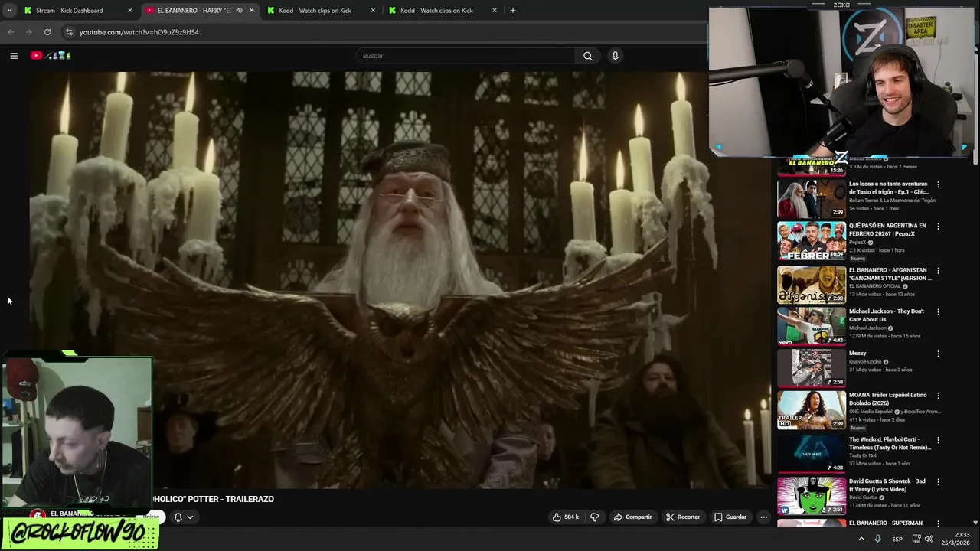Open PepazX channel name link
980x551 pixels.
click(857, 243)
